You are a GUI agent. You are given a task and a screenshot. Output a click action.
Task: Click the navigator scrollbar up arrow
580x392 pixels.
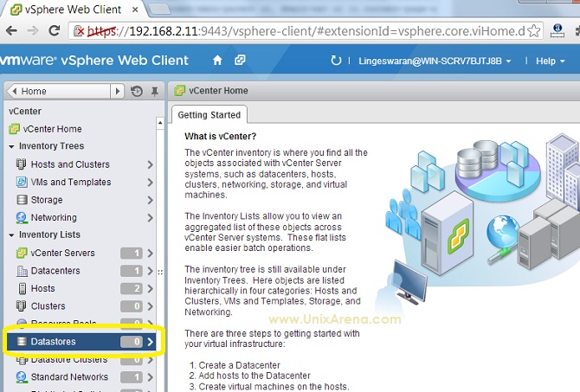click(160, 123)
